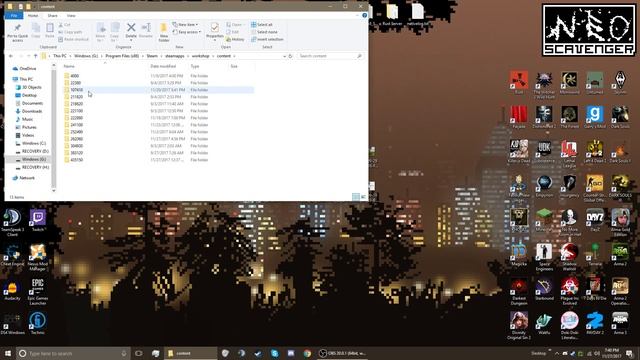Open the Easy access dropdown

coord(187,32)
